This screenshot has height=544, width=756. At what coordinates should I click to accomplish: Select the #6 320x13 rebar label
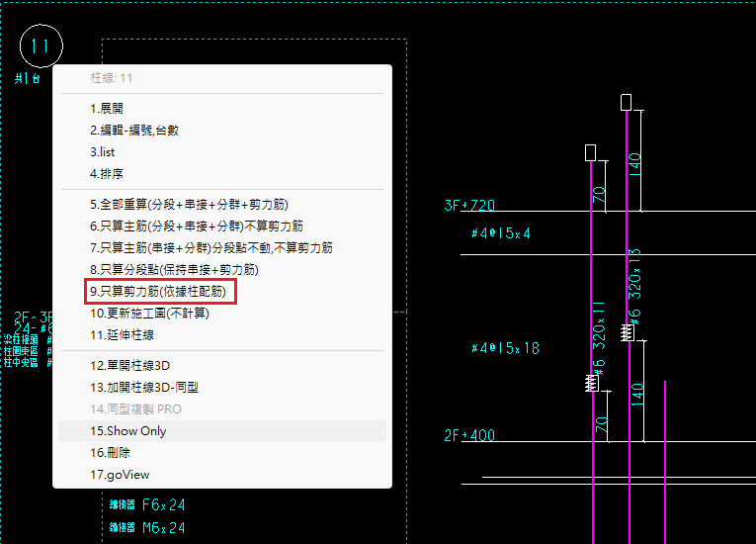(635, 285)
